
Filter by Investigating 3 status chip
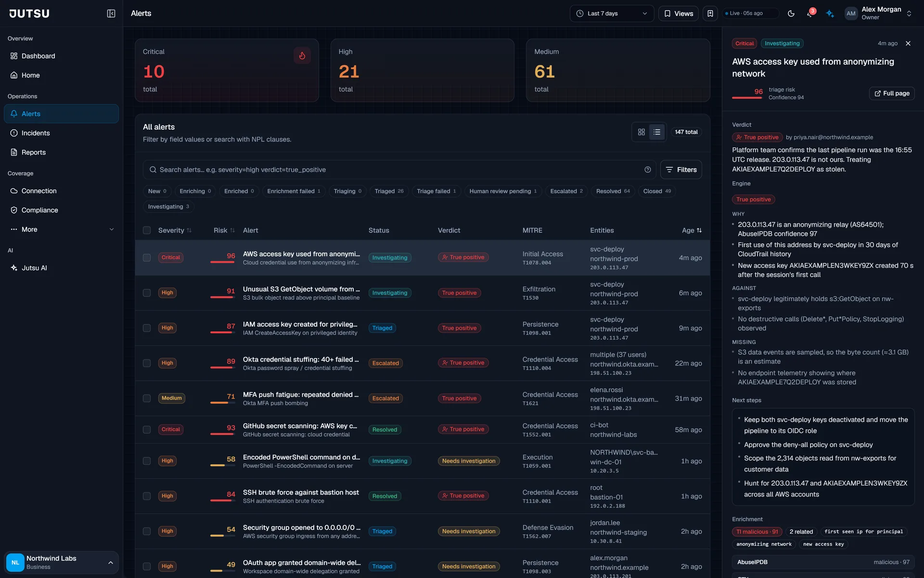click(168, 207)
